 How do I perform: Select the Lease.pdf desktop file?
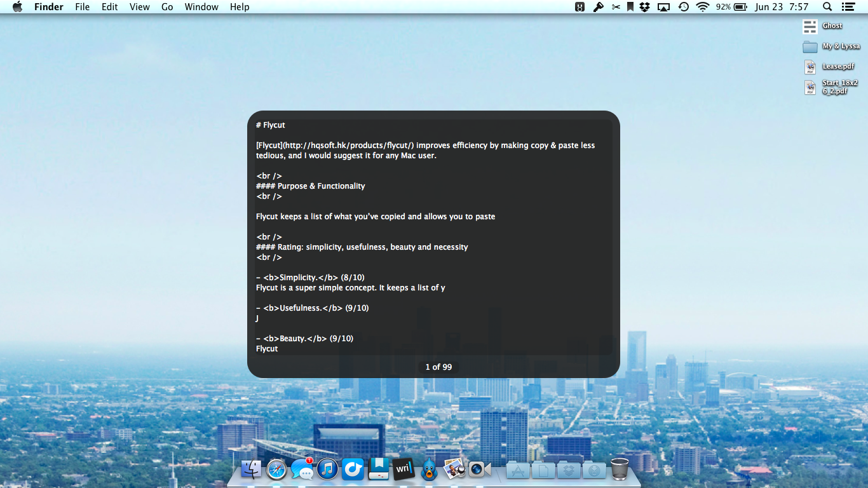pyautogui.click(x=829, y=67)
